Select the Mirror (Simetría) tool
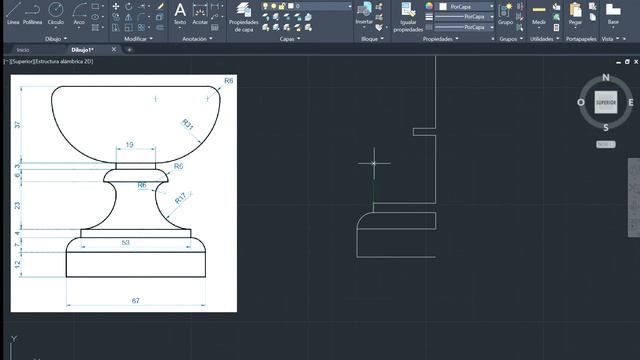Viewport: 640px width, 360px height. 129,17
